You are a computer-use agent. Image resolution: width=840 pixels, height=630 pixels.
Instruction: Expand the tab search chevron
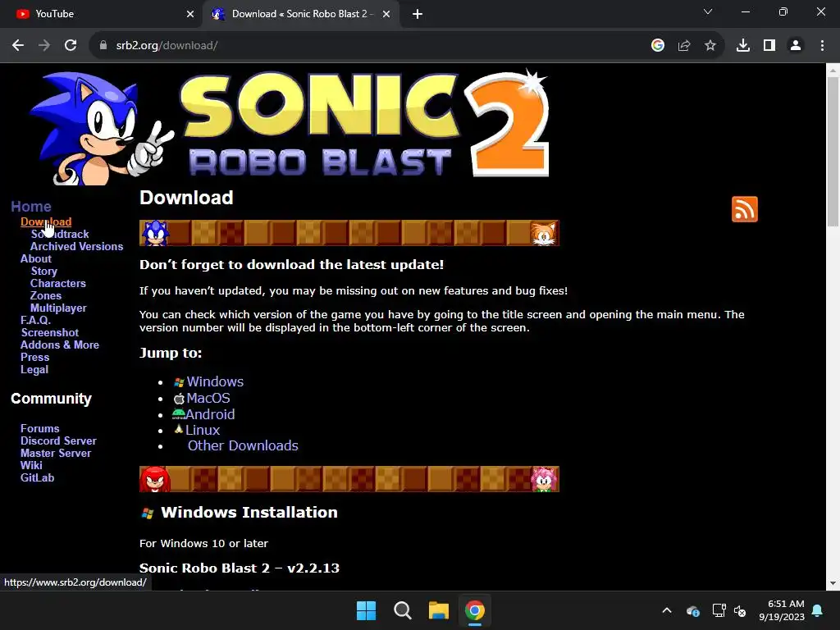click(708, 11)
